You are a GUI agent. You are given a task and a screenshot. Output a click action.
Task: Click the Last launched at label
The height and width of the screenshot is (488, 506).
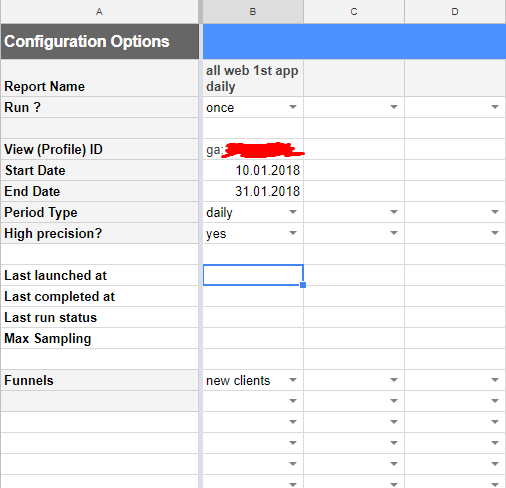[x=55, y=275]
